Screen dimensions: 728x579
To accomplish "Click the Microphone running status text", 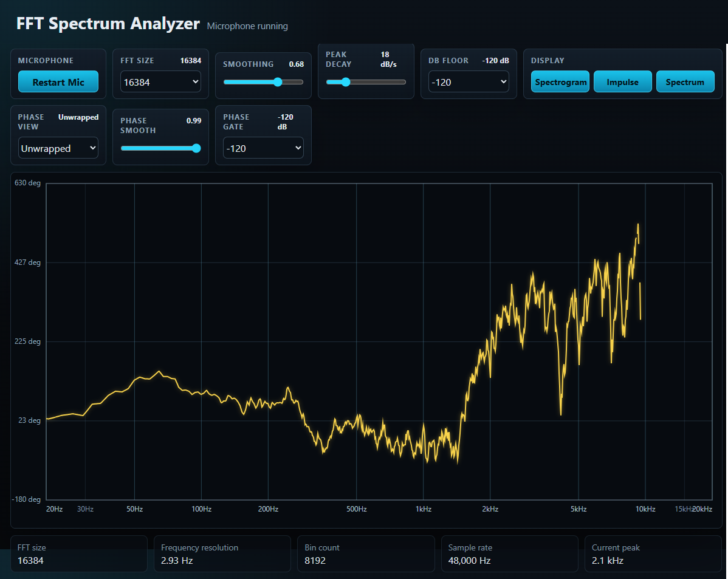I will point(247,26).
